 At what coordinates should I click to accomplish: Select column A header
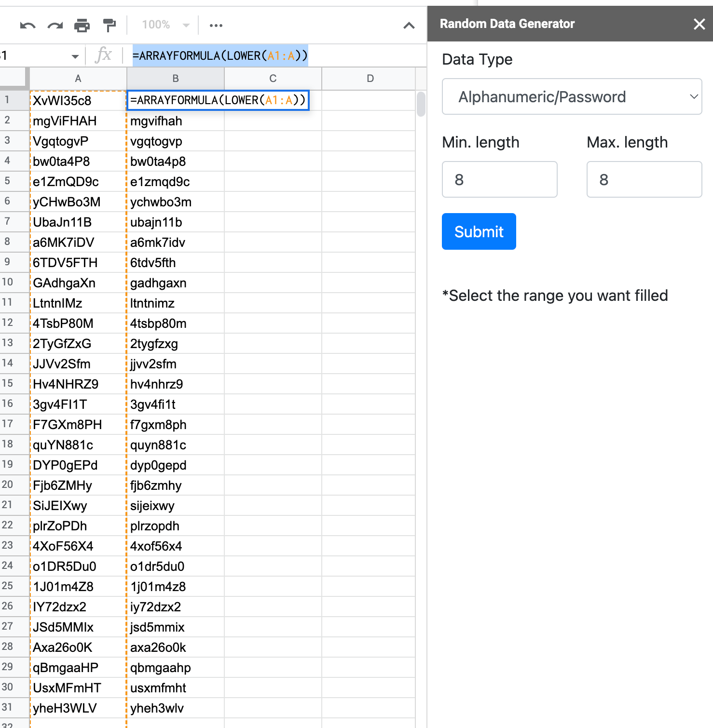click(78, 78)
